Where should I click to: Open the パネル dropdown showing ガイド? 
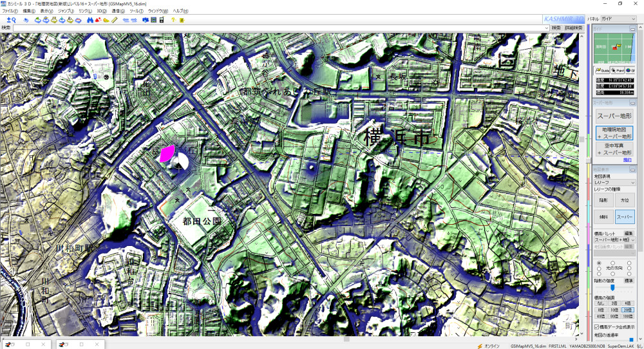(x=621, y=19)
